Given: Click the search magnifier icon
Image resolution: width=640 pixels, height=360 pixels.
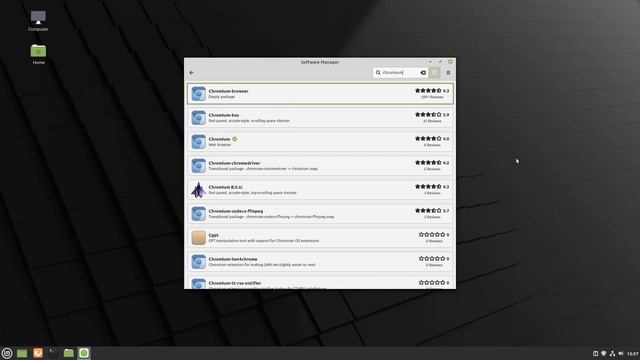Looking at the screenshot, I should coord(378,73).
